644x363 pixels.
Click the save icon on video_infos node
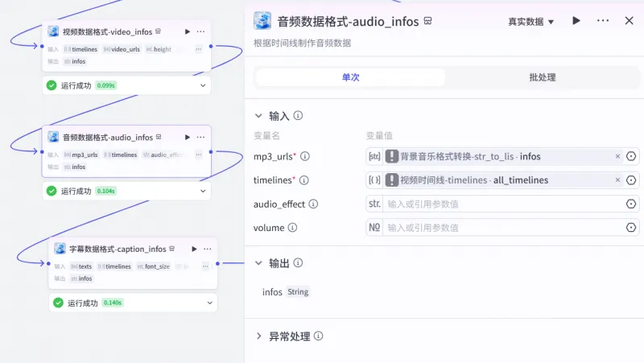pos(158,31)
